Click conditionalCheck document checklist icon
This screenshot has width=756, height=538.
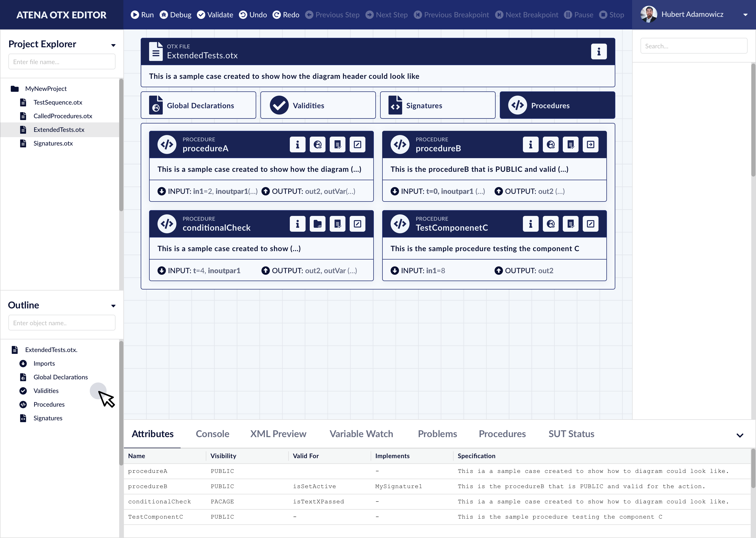point(337,224)
